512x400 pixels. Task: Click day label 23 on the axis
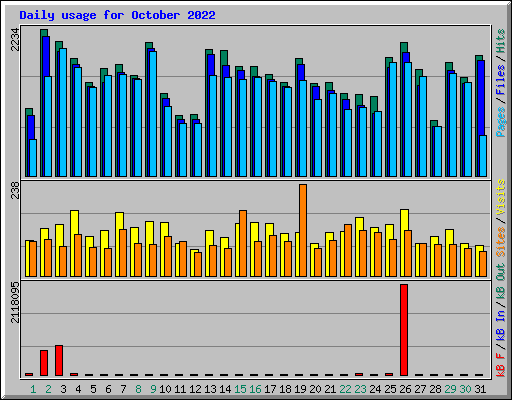(360, 389)
